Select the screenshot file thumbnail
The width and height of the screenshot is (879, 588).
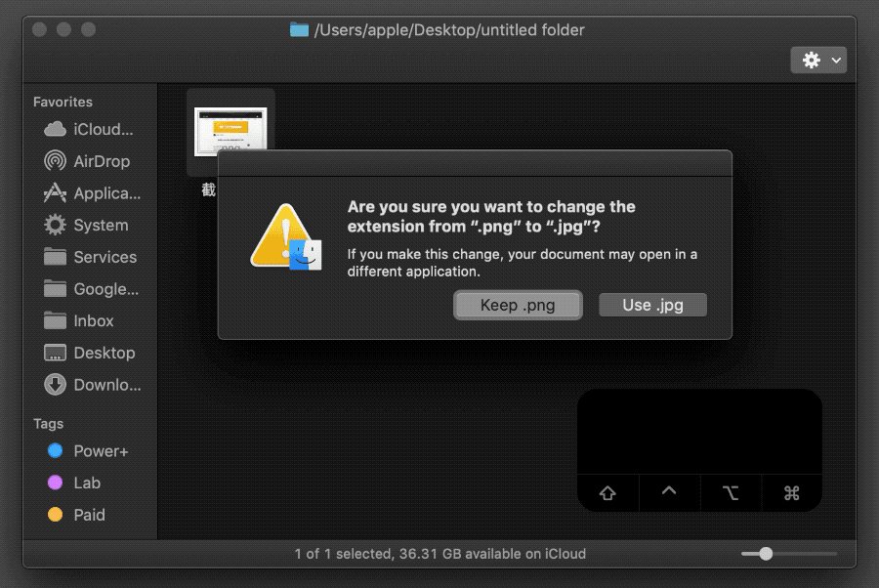[x=230, y=132]
